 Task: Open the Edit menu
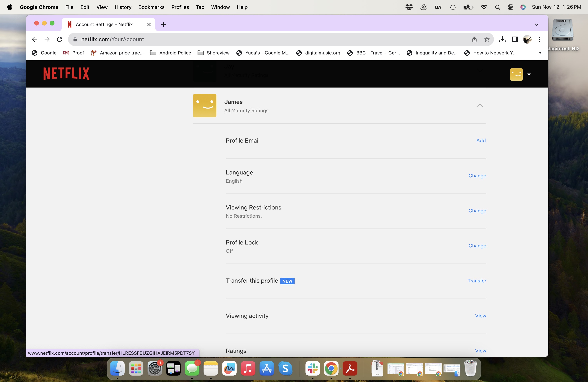tap(85, 7)
